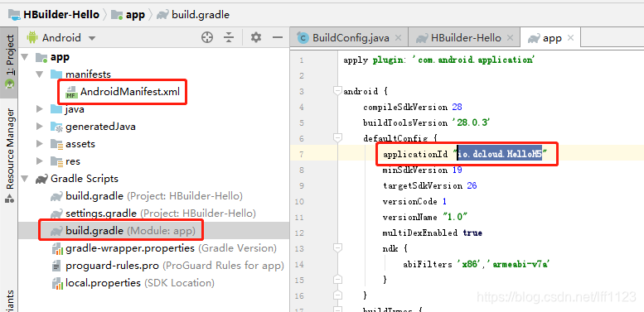This screenshot has height=312, width=644.
Task: Expand the generatedJava folder
Action: [x=40, y=127]
